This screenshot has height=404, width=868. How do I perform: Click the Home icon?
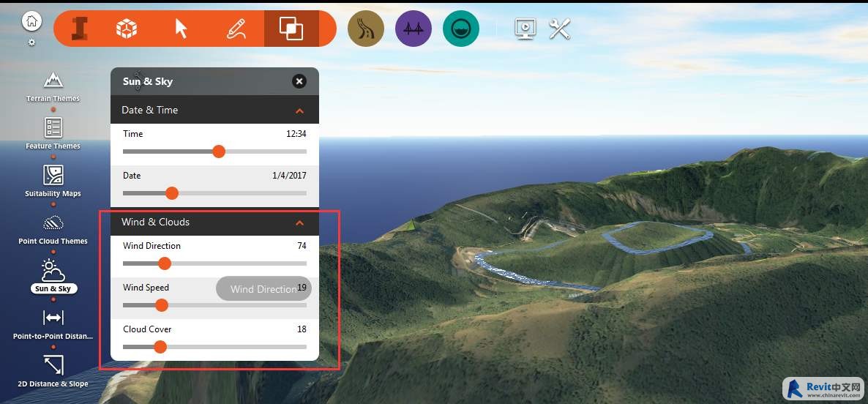32,21
